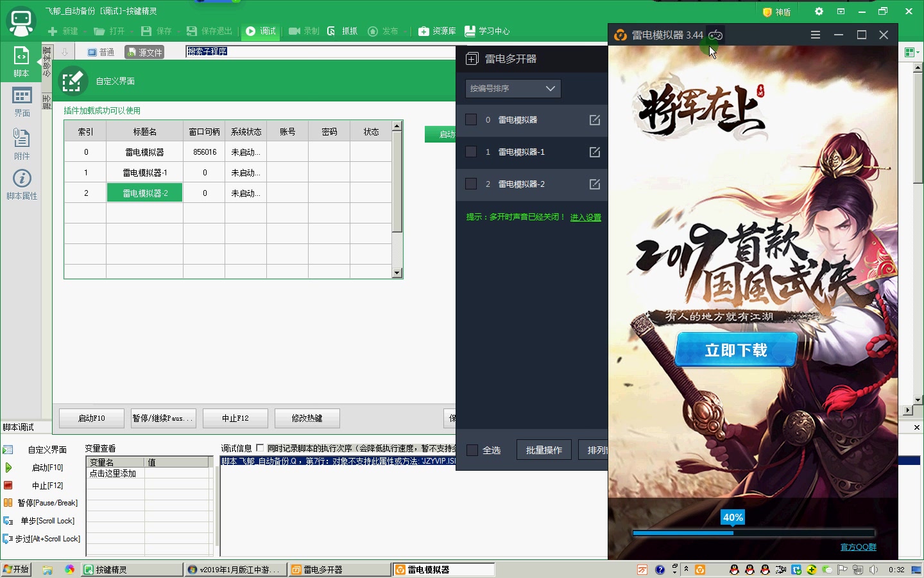This screenshot has height=578, width=924.
Task: Click the 抓抓 capture tool button
Action: click(342, 31)
